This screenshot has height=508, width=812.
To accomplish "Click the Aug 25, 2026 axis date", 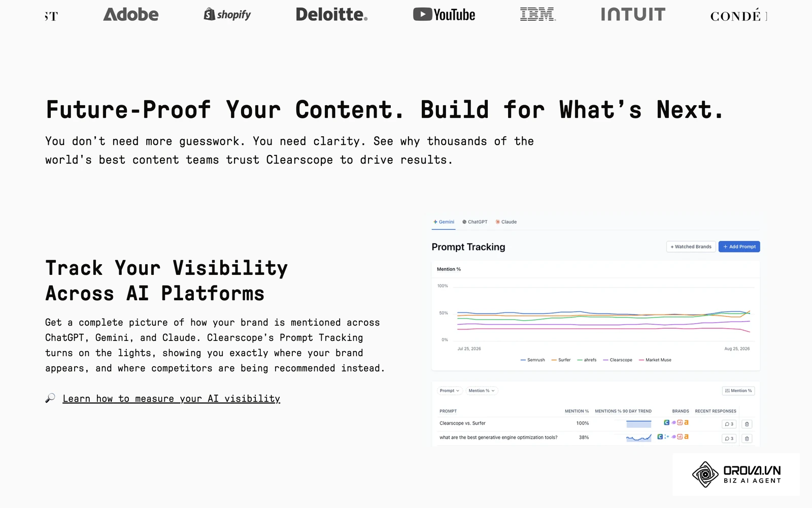I will (737, 349).
